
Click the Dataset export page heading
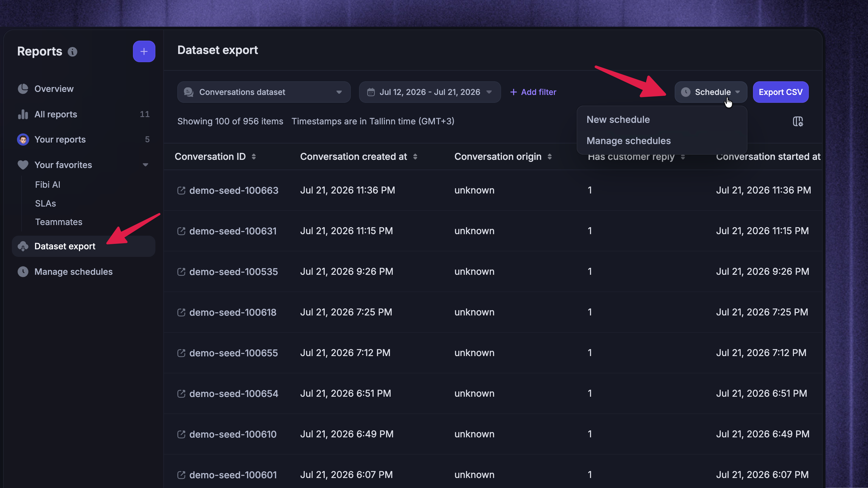coord(218,50)
